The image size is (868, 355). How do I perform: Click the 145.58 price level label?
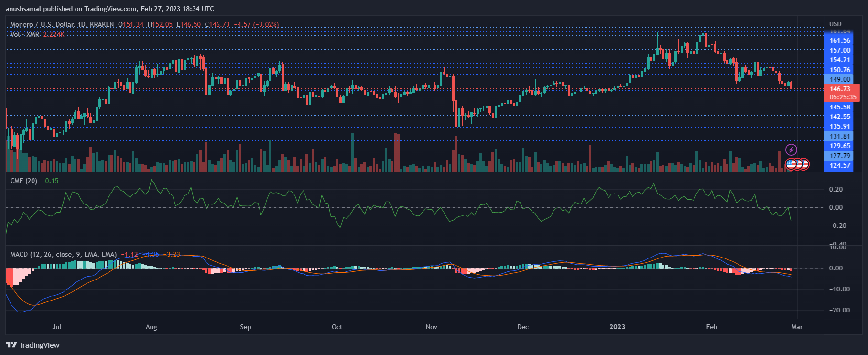(840, 107)
